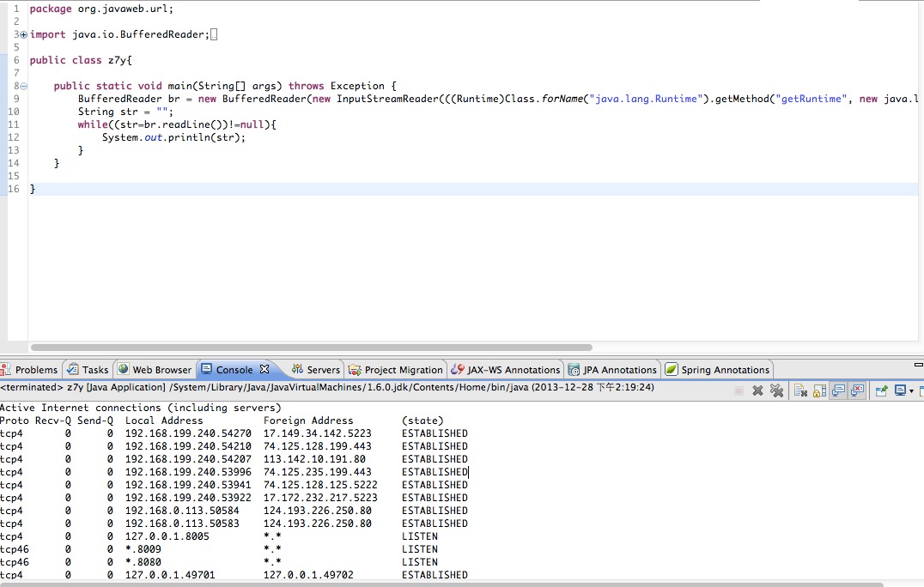
Task: Switch to the Tasks tab
Action: point(88,370)
